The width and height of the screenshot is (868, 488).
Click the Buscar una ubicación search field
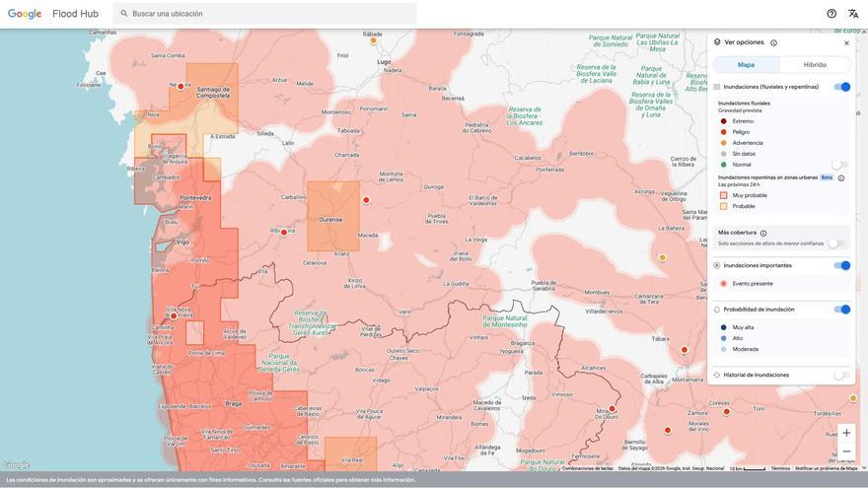(266, 14)
